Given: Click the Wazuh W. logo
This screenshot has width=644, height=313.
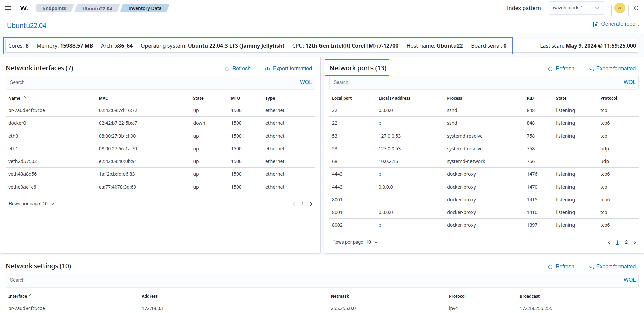Looking at the screenshot, I should click(24, 8).
